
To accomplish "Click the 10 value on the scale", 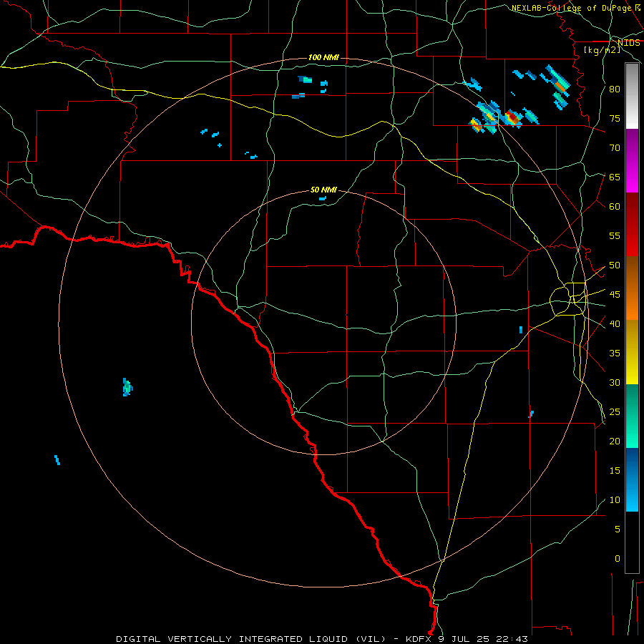I will point(615,500).
